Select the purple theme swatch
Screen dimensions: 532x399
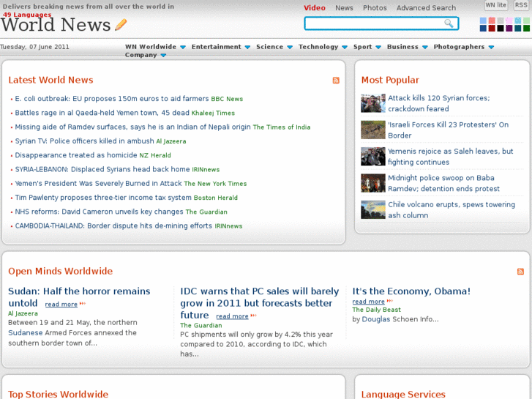click(509, 28)
